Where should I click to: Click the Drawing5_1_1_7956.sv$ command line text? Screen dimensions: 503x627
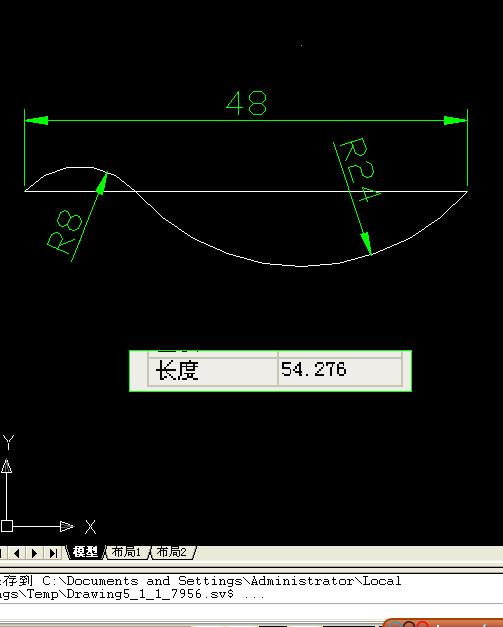150,594
